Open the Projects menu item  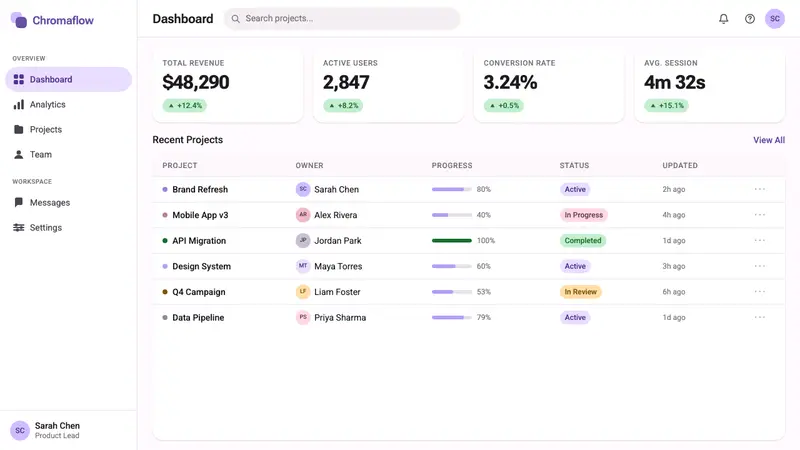[x=68, y=129]
